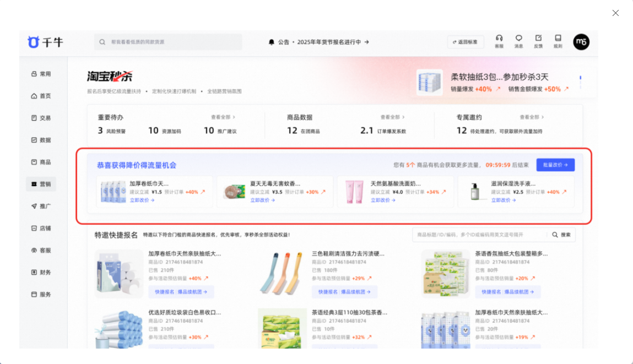Click the 洗手液 bottle thumbnail
The width and height of the screenshot is (633, 364).
[475, 191]
